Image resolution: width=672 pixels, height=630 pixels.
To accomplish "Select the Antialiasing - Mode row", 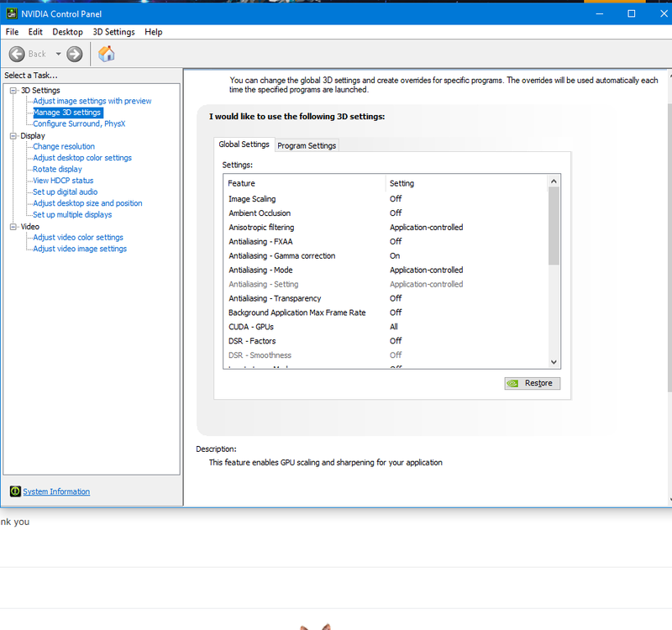I will pyautogui.click(x=386, y=270).
